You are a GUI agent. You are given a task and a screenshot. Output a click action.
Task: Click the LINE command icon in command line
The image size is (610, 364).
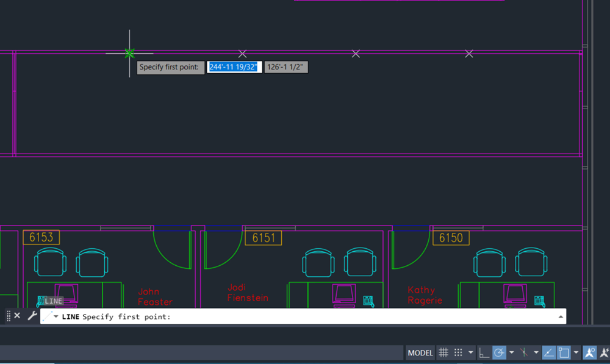(x=47, y=316)
